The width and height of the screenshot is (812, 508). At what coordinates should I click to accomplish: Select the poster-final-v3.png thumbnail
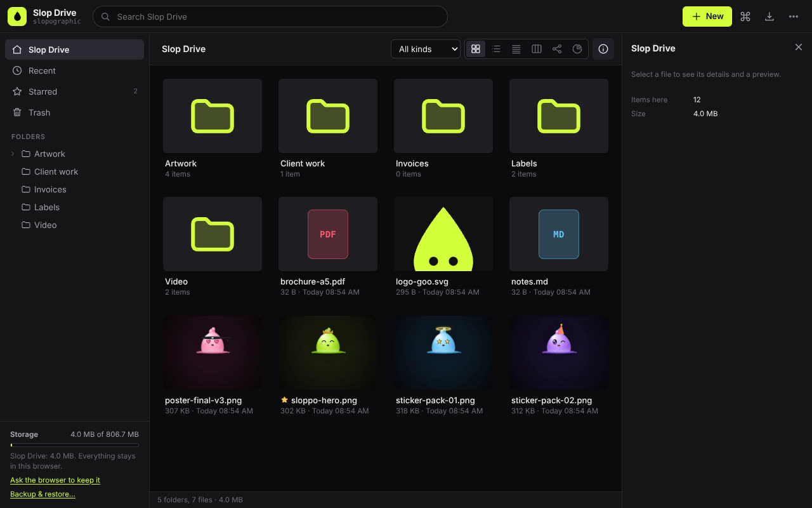coord(213,352)
